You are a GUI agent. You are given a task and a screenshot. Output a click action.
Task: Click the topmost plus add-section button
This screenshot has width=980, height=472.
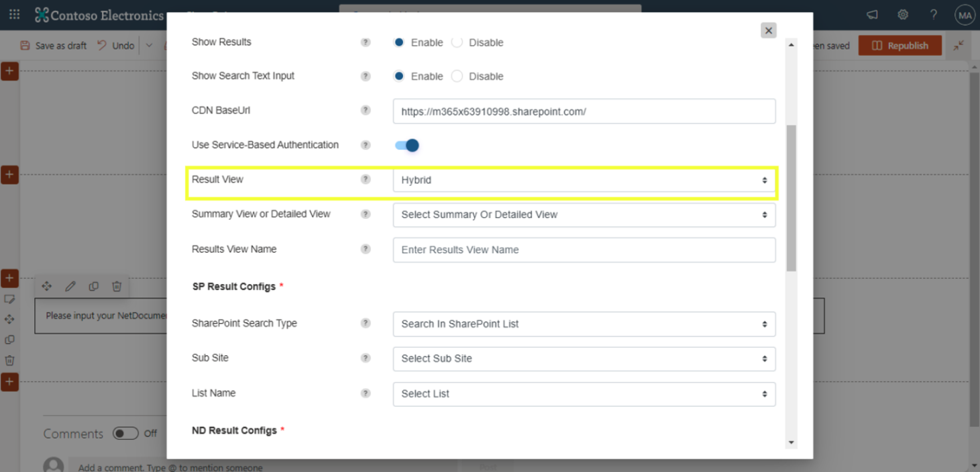pyautogui.click(x=9, y=71)
